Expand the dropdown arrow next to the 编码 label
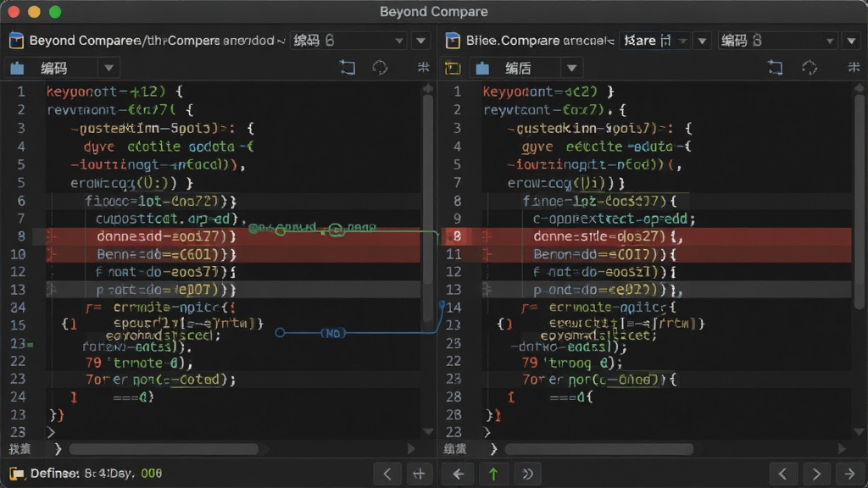Image resolution: width=868 pixels, height=488 pixels. click(108, 68)
